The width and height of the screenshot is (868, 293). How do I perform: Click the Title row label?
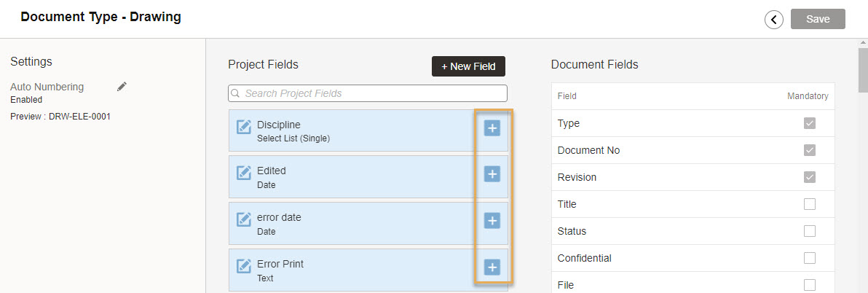(567, 204)
